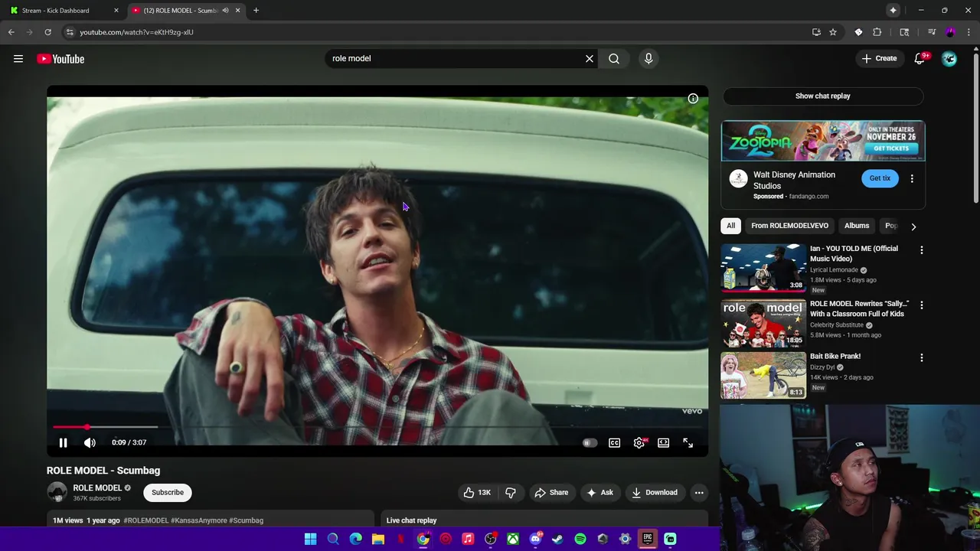Open ROLE MODEL channel avatar
This screenshot has height=551, width=980.
click(57, 493)
